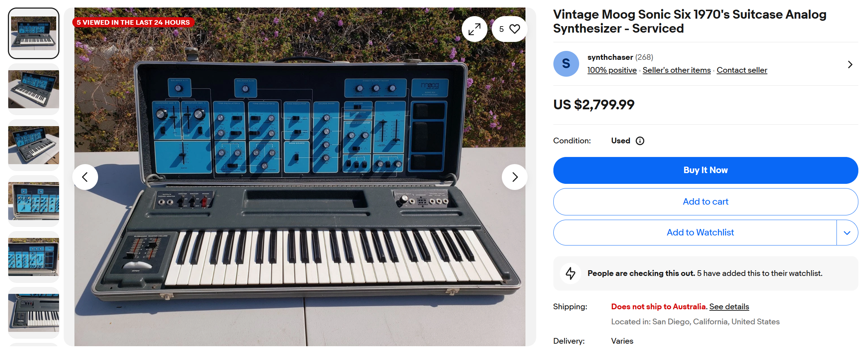Expand the product image to full screen

pyautogui.click(x=474, y=29)
